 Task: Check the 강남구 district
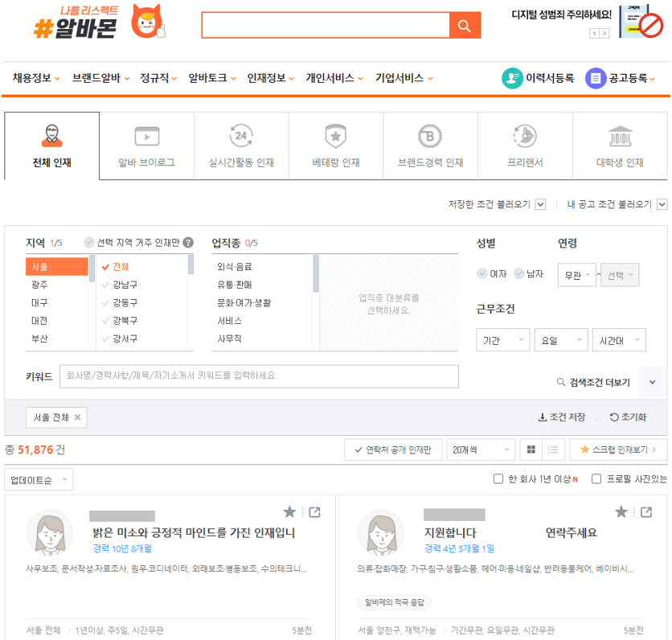pos(105,285)
